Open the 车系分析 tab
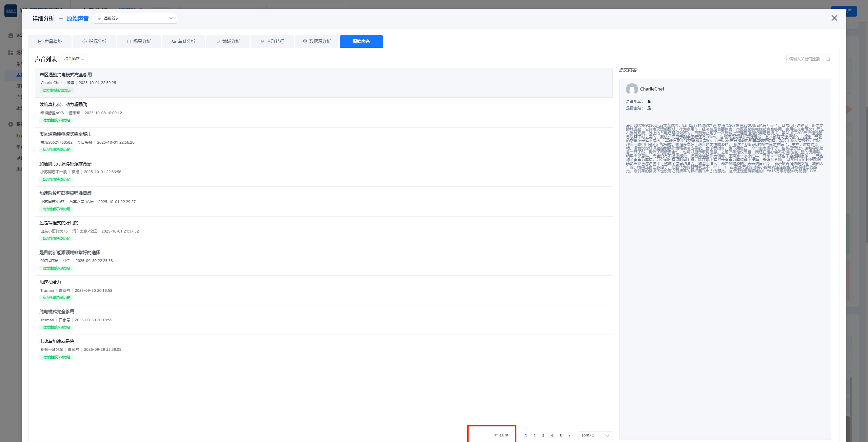Viewport: 868px width, 442px height. 183,41
